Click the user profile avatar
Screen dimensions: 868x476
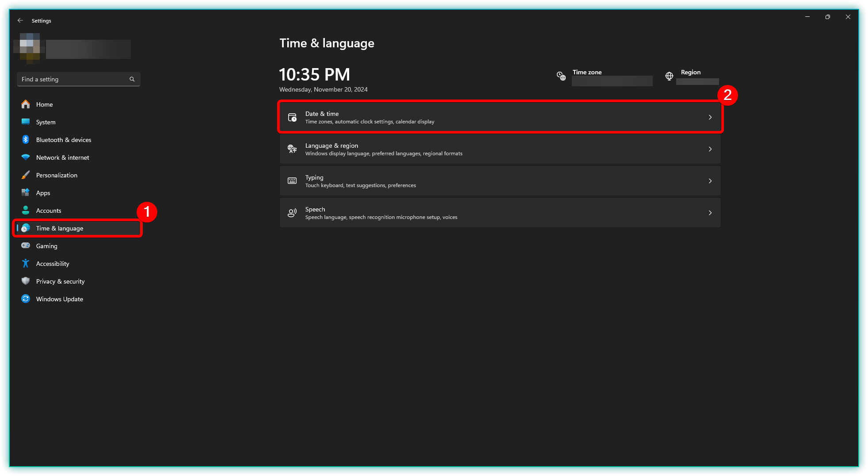pos(30,49)
